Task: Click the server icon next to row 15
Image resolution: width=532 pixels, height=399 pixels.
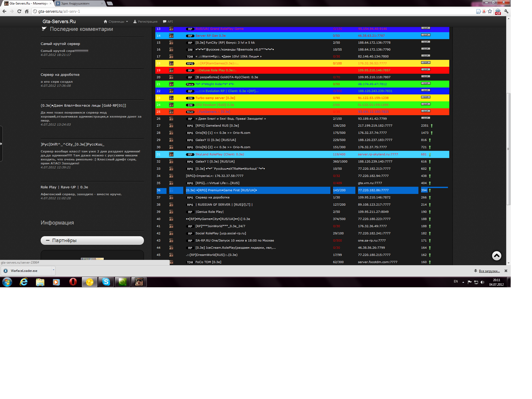Action: tap(171, 43)
